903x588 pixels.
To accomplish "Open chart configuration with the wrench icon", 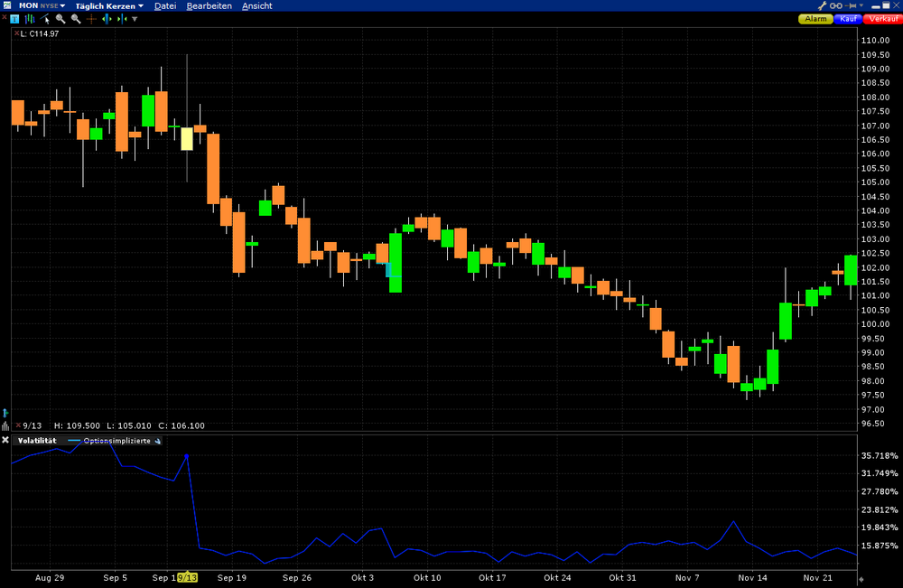I will [x=823, y=5].
